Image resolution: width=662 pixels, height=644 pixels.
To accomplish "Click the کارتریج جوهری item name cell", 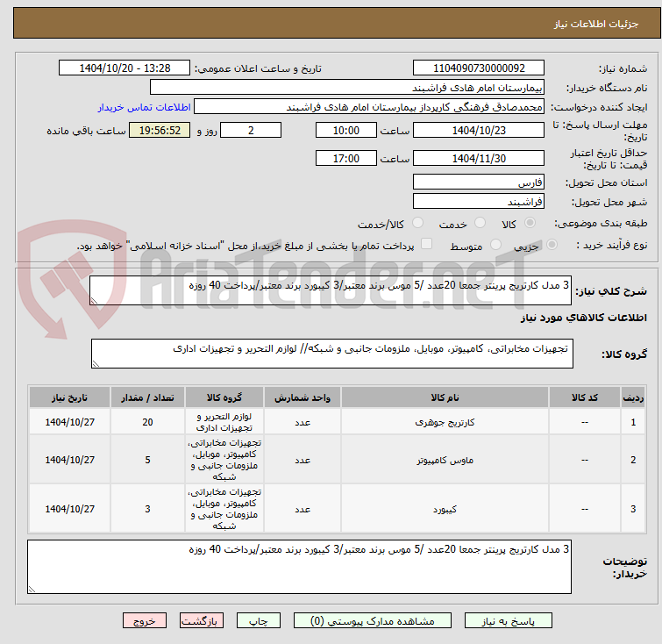I will [x=445, y=422].
